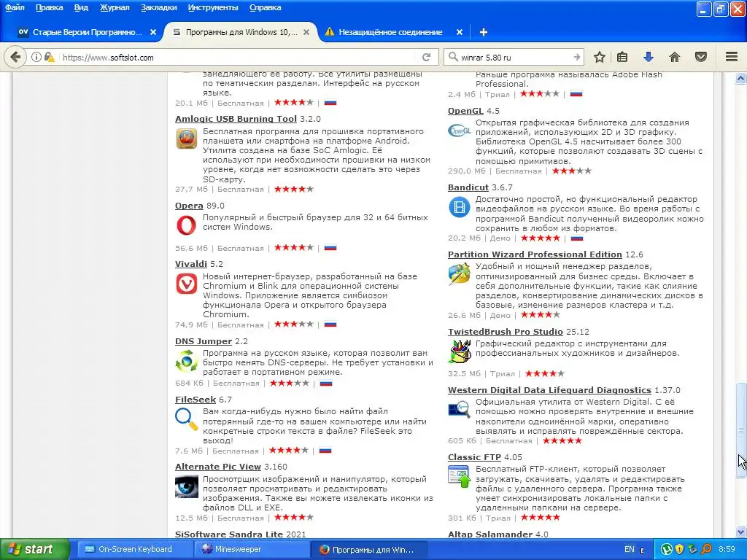
Task: Open the Pocket icon in the toolbar
Action: tap(701, 57)
